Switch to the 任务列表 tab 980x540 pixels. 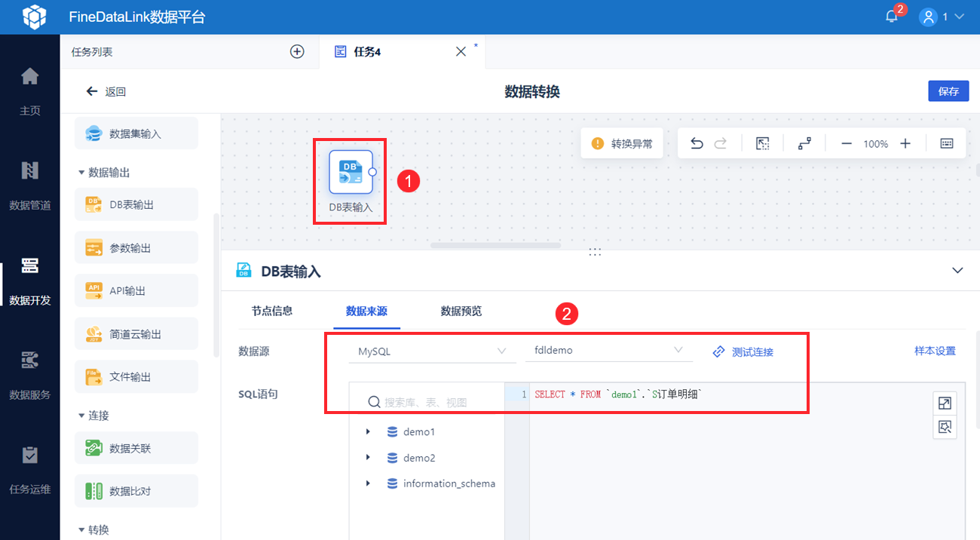[92, 52]
